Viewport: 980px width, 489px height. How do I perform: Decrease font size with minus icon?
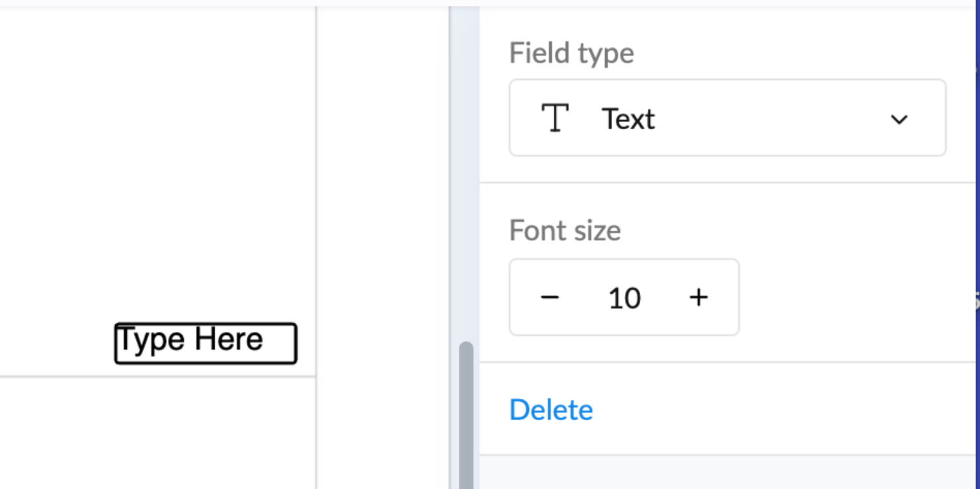pos(550,297)
